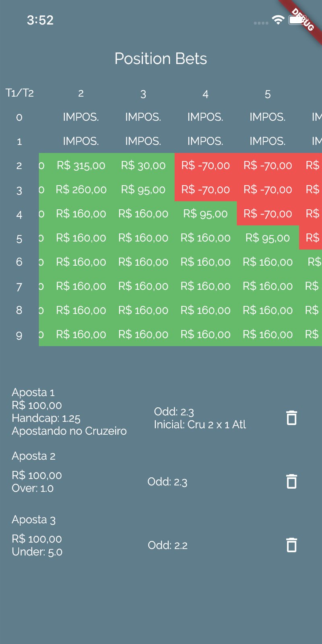Tap row header 9
This screenshot has height=644, width=322.
click(x=19, y=335)
